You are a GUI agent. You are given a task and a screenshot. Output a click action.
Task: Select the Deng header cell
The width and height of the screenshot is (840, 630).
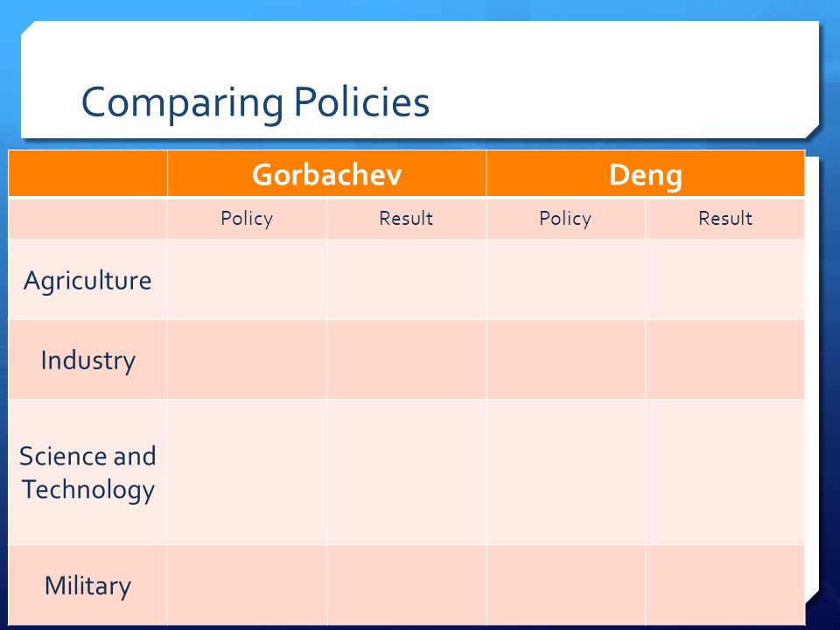click(646, 173)
